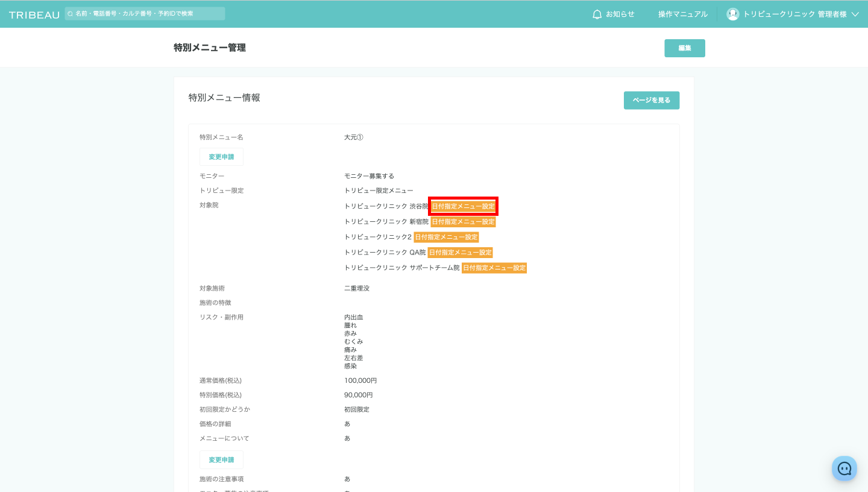
Task: Click the notification bell icon
Action: [597, 14]
